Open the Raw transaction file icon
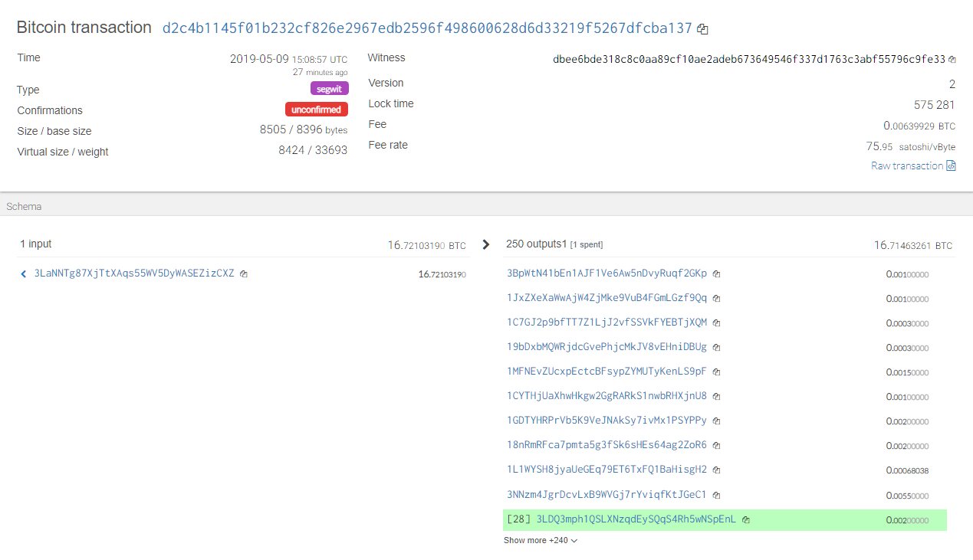Viewport: 973px width, 560px height. click(x=951, y=165)
